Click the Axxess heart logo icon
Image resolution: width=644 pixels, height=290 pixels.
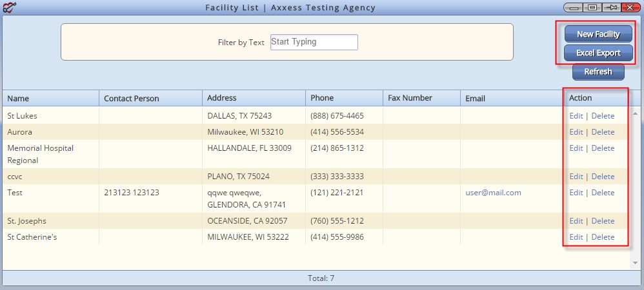(9, 7)
